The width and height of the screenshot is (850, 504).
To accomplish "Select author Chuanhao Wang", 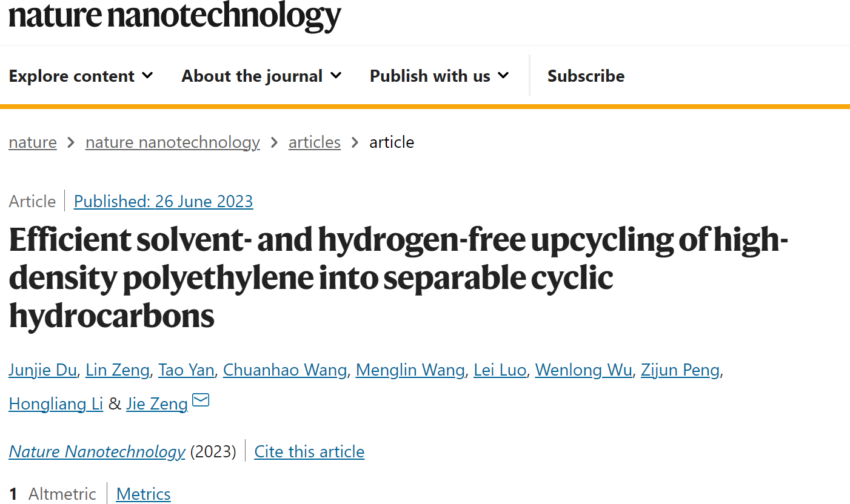I will [285, 370].
